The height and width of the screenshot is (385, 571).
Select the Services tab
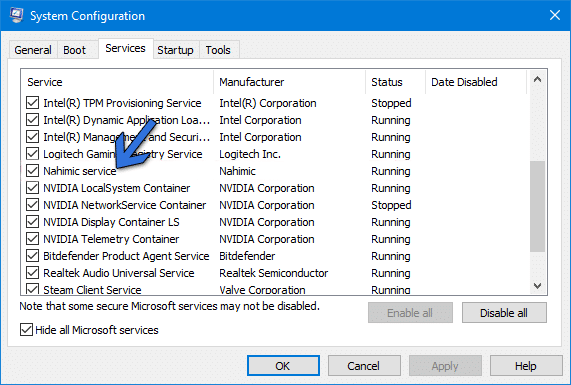click(126, 48)
